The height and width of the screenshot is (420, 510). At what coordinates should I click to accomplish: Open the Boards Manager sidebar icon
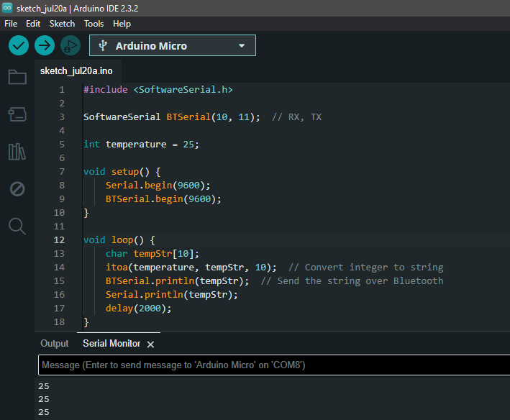[x=17, y=114]
